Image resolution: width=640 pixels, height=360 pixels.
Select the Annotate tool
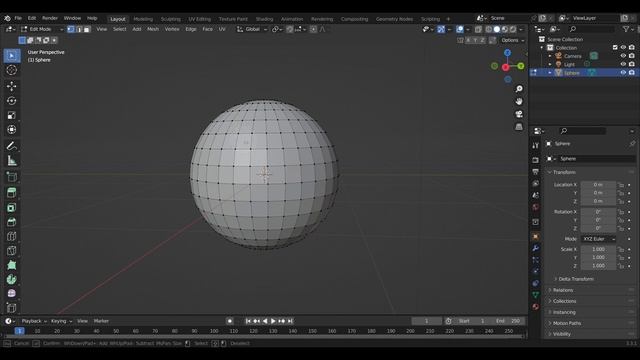pos(12,146)
